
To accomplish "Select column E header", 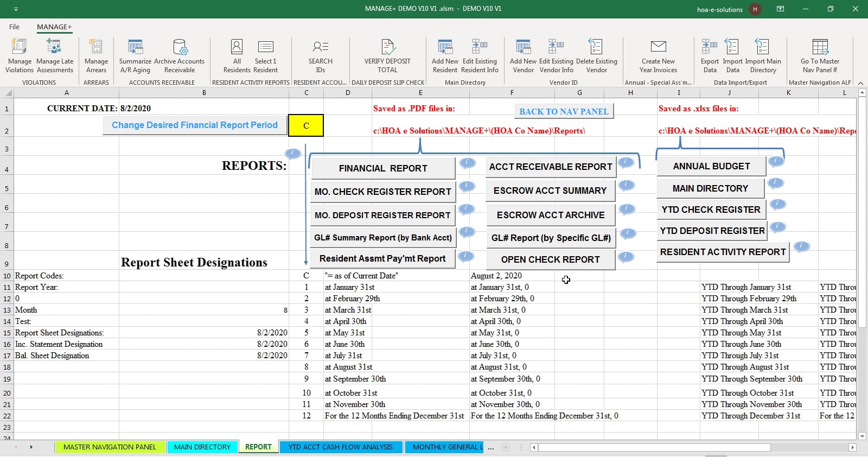I will [420, 93].
